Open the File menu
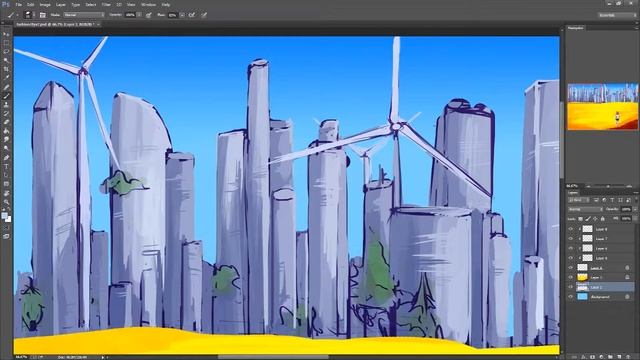 click(18, 4)
